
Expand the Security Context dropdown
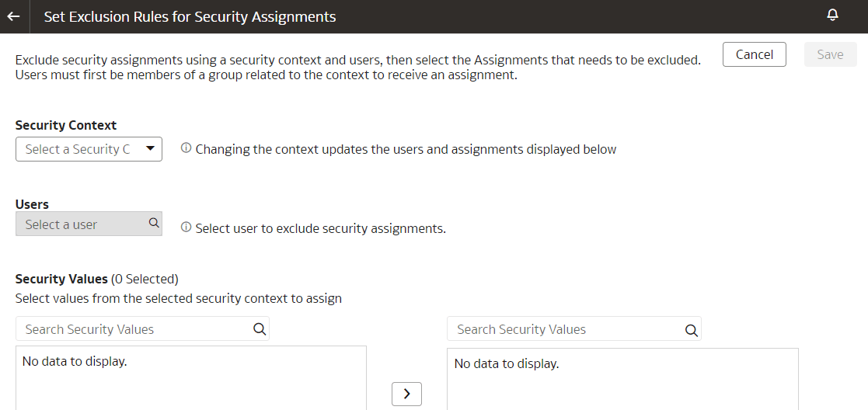pos(150,148)
